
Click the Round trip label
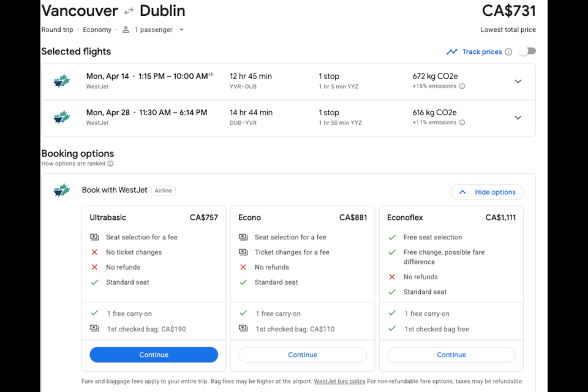(x=58, y=29)
